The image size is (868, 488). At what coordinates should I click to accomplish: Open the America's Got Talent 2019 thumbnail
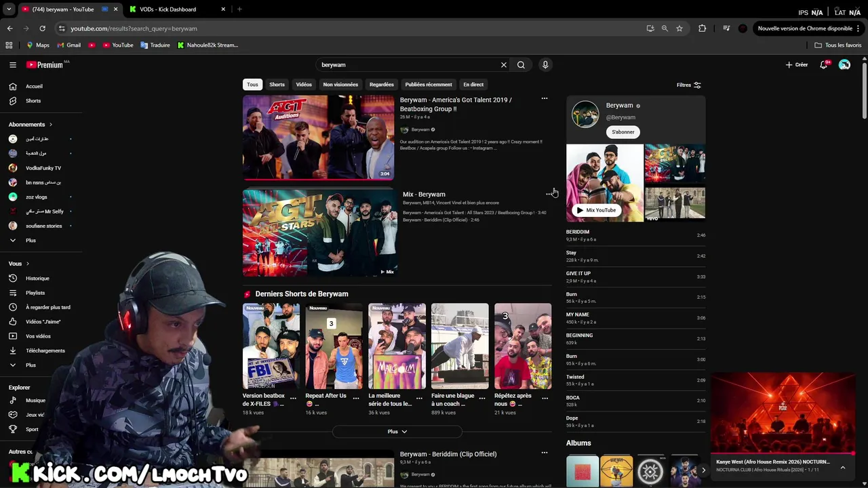(319, 138)
